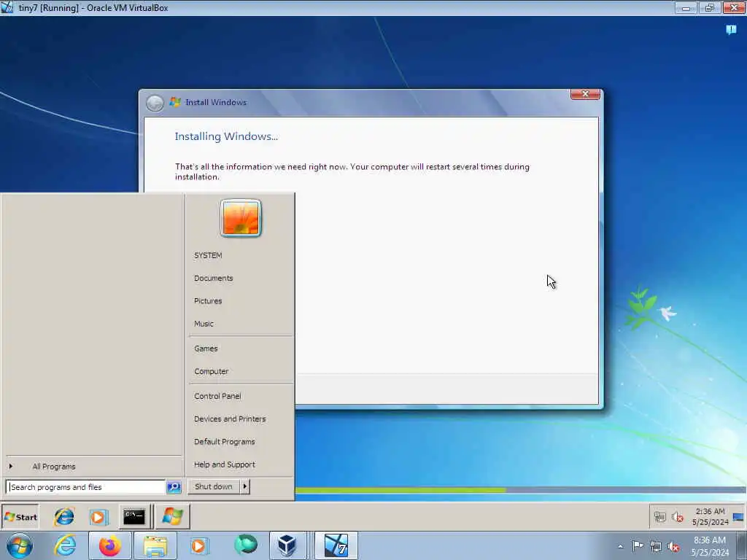
Task: Open the host Windows Start orb
Action: click(x=20, y=545)
